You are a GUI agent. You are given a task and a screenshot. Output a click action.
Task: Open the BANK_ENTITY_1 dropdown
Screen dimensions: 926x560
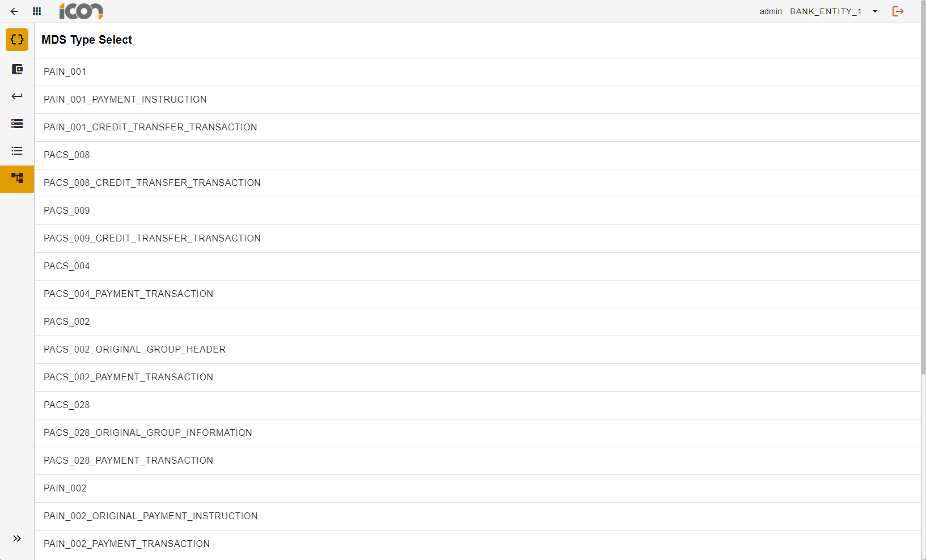coord(834,11)
